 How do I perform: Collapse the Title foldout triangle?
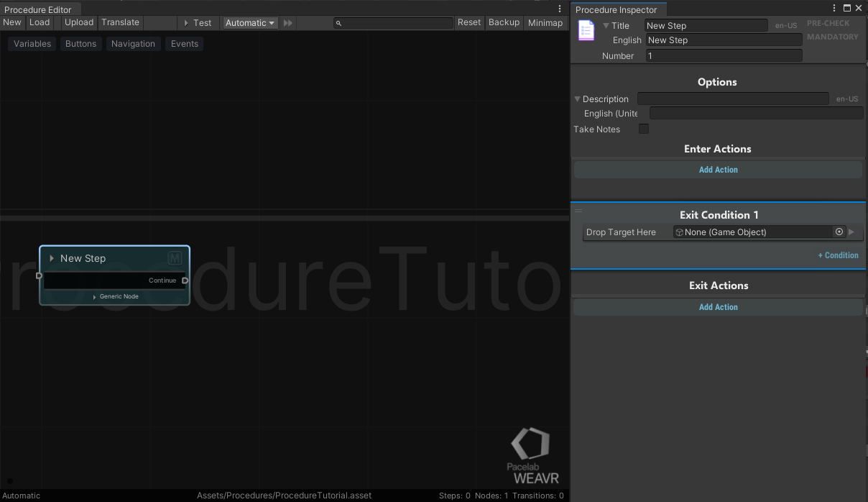click(606, 25)
